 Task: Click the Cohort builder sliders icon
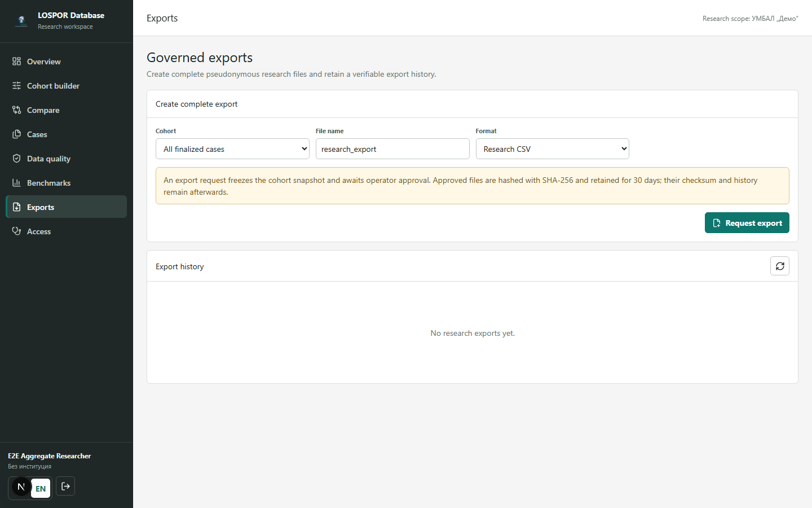16,86
